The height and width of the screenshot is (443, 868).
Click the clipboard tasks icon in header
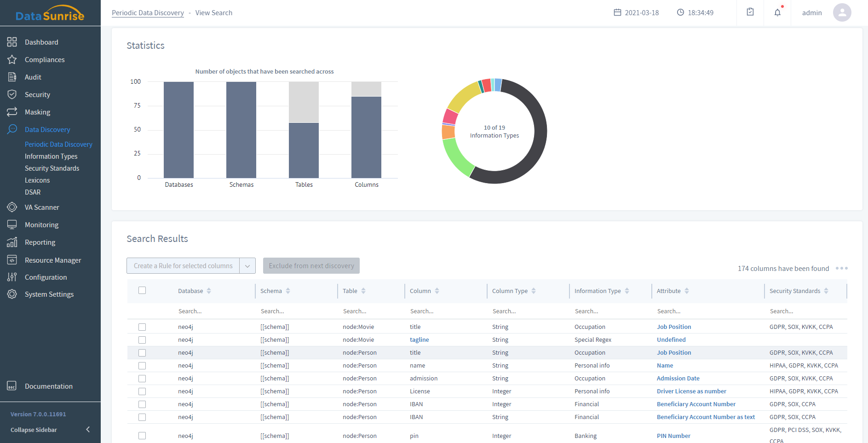coord(750,12)
